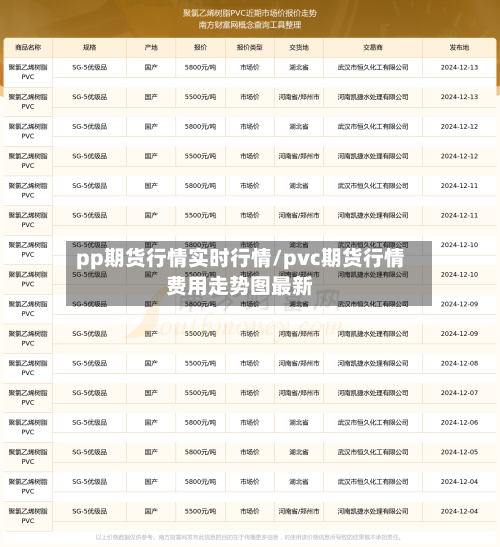Select date 2024-12-12 in the 湖北省 row
The image size is (500, 547).
[x=459, y=127]
